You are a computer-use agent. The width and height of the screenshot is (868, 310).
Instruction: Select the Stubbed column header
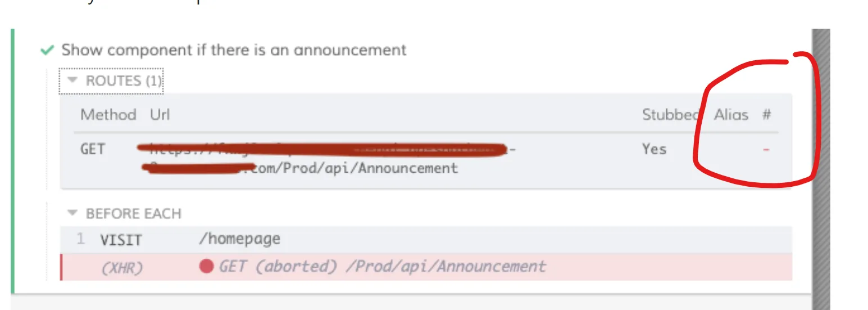(670, 115)
